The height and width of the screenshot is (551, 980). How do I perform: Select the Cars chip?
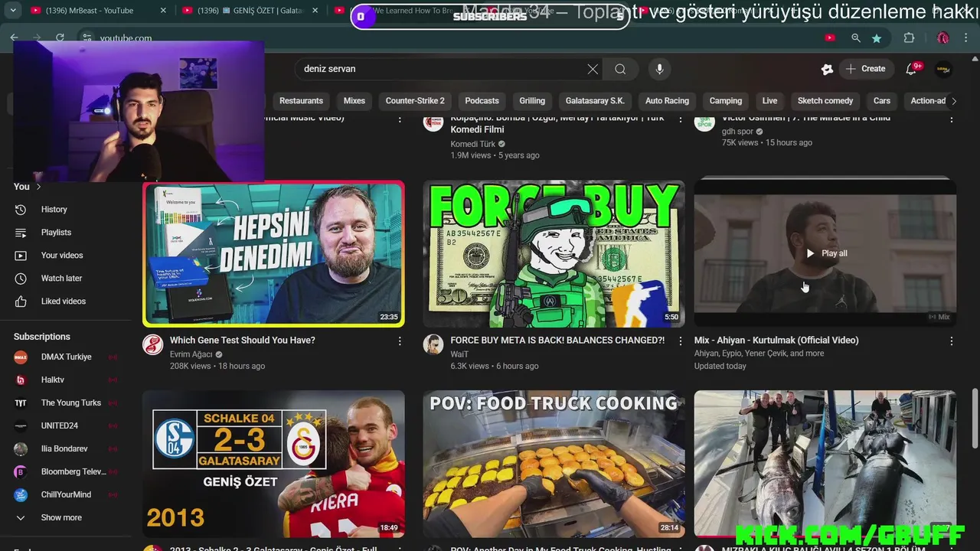pos(882,101)
